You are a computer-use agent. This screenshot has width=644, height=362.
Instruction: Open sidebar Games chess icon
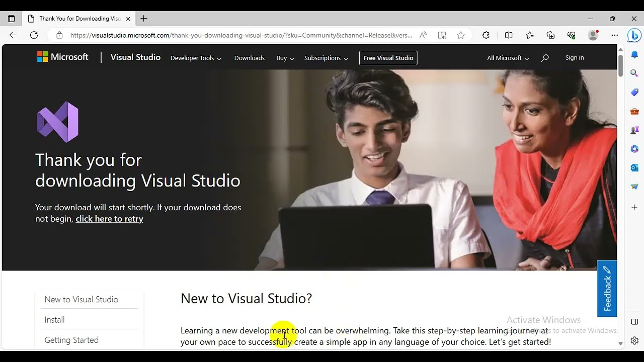634,130
